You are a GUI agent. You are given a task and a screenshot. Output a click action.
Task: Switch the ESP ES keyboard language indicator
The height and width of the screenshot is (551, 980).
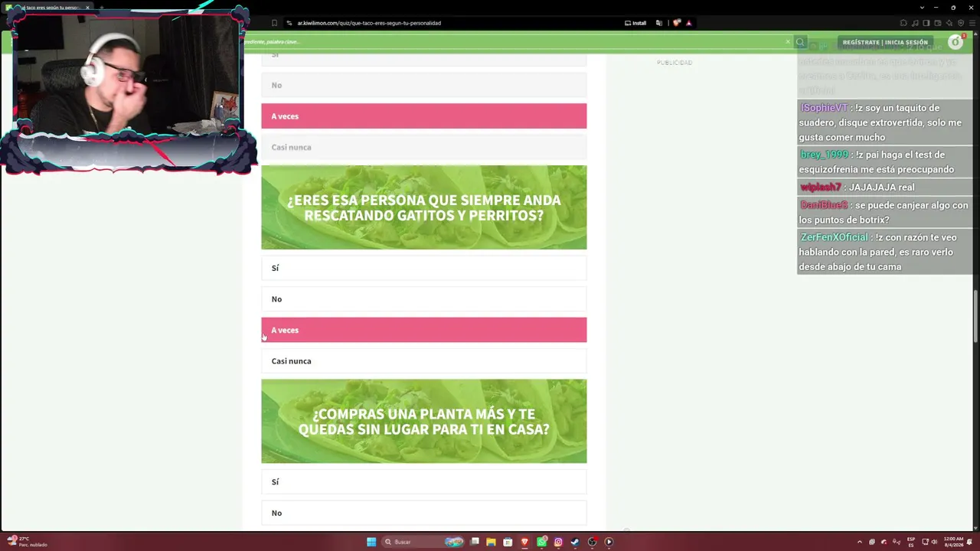(911, 542)
